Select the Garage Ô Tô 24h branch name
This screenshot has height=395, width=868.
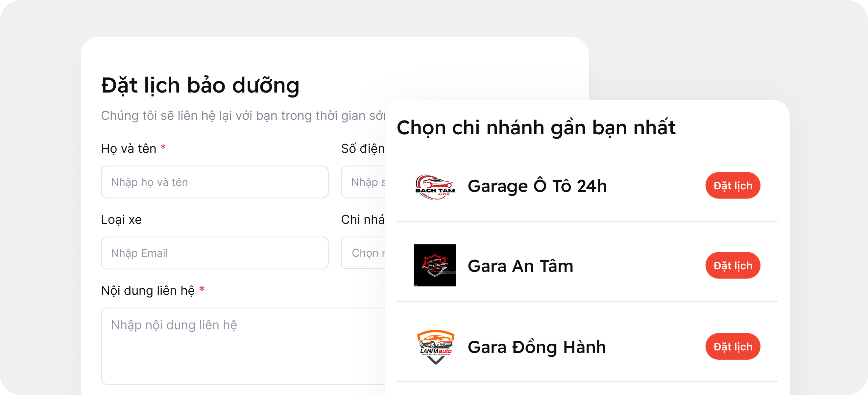point(537,186)
